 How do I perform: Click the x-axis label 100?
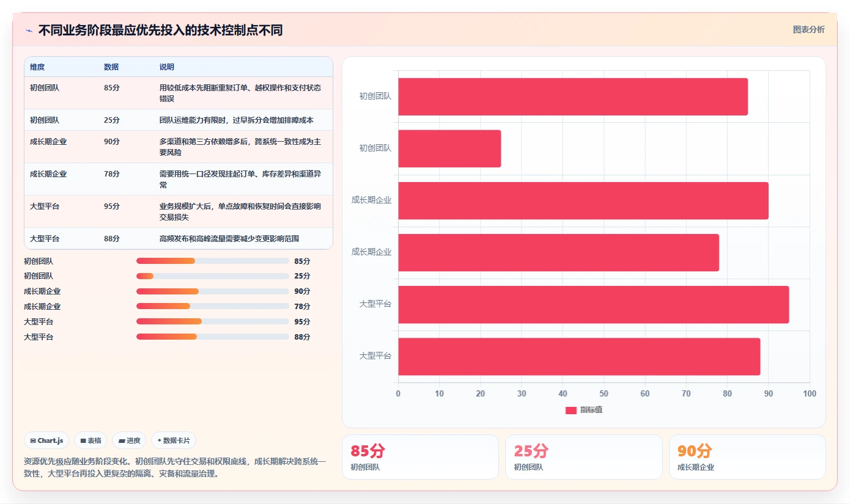[810, 393]
